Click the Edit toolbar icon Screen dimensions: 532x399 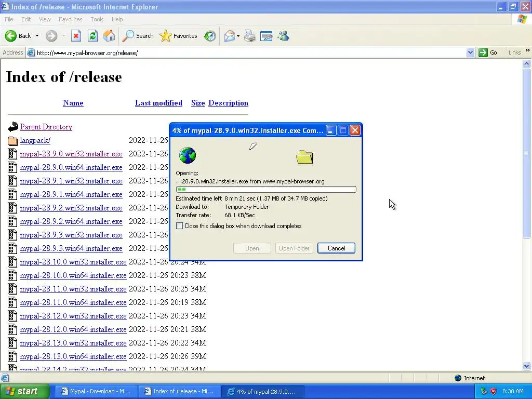point(267,36)
